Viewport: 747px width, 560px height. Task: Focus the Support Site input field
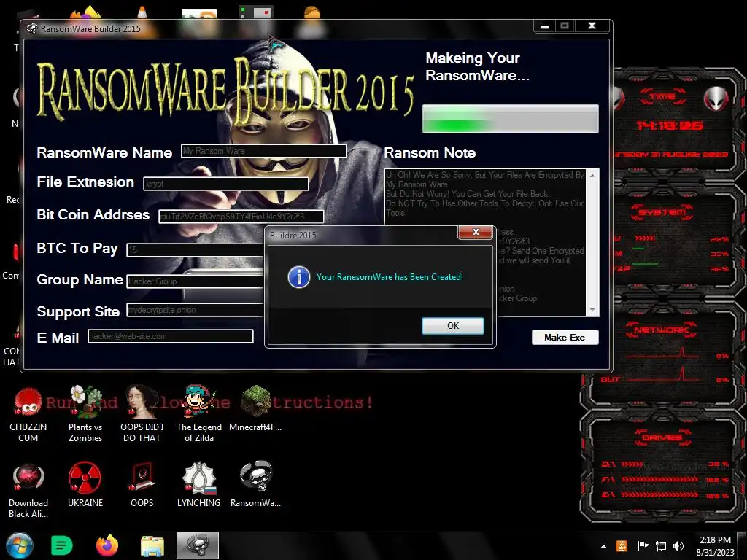coord(196,310)
